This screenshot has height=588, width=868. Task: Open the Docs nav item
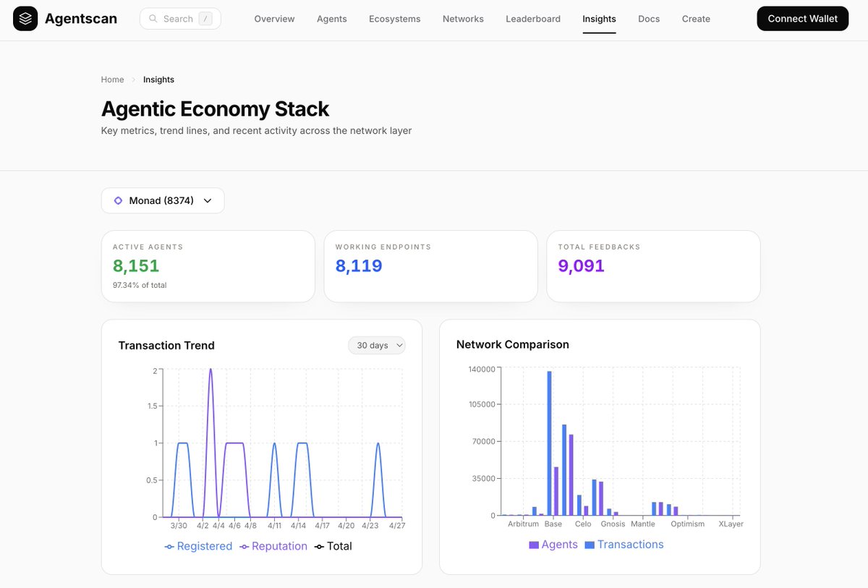(x=649, y=19)
